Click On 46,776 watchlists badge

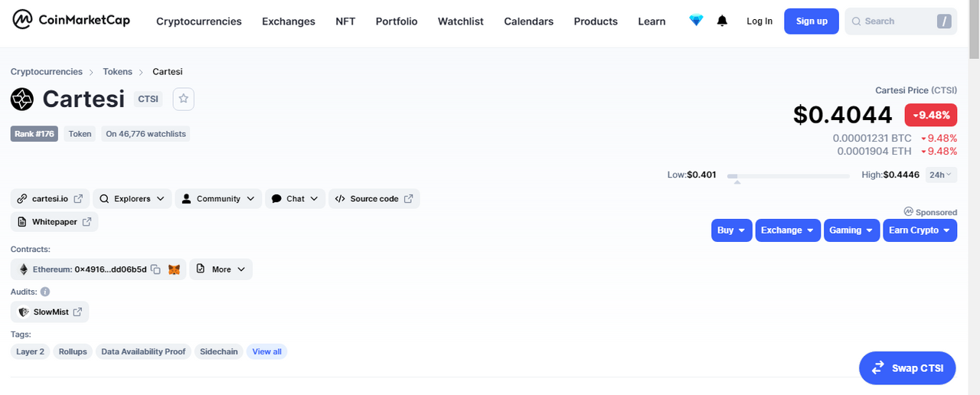(146, 134)
